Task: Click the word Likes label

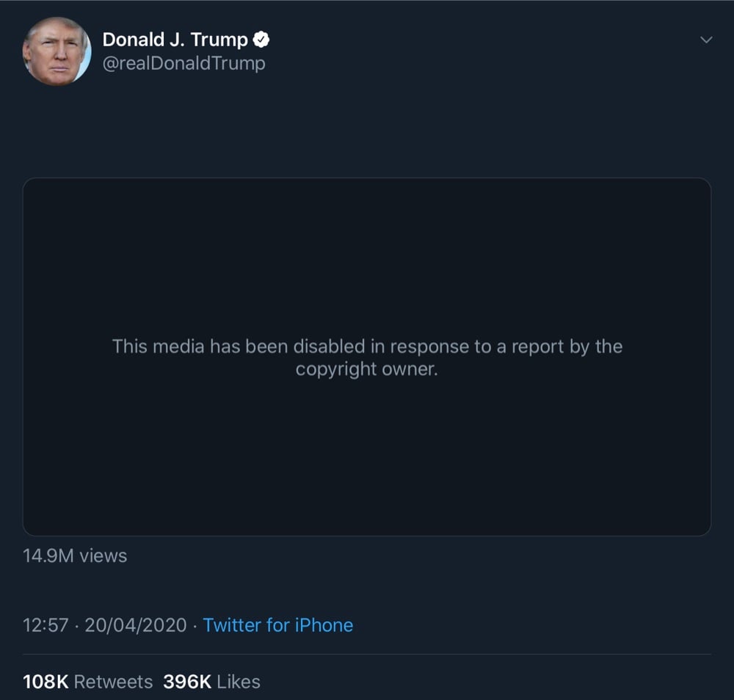Action: tap(239, 682)
